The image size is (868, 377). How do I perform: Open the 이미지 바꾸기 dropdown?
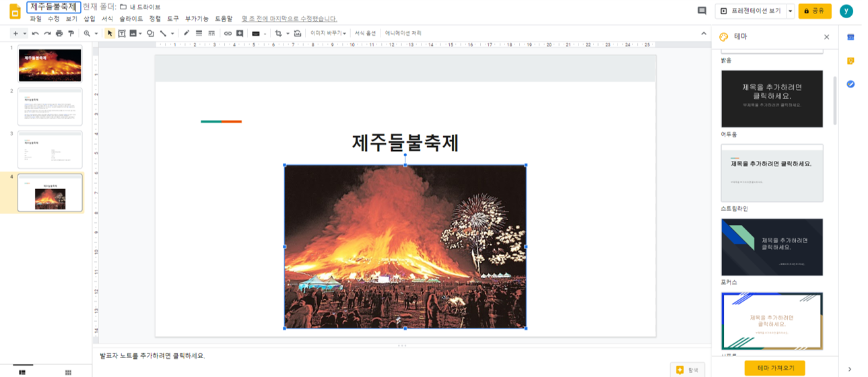click(328, 33)
